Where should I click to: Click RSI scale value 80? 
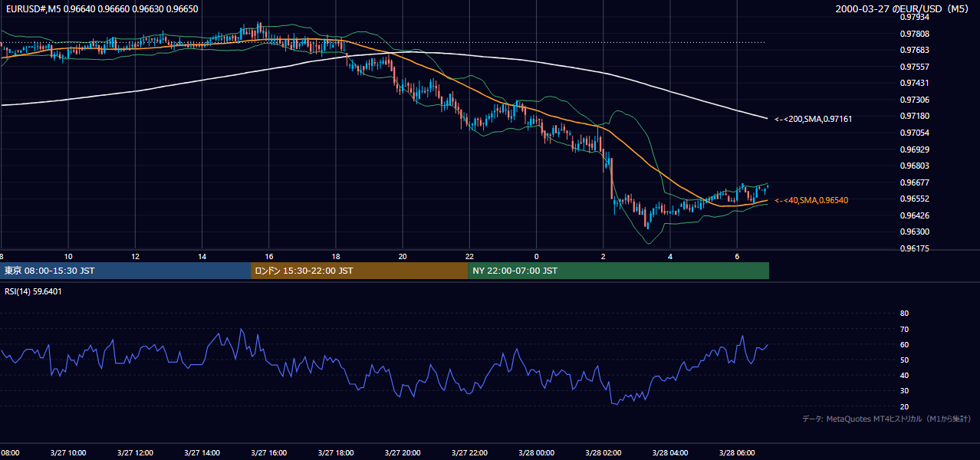pyautogui.click(x=904, y=314)
